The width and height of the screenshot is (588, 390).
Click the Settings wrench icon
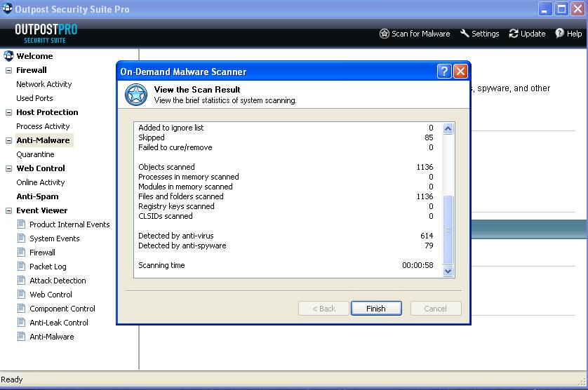pyautogui.click(x=465, y=34)
